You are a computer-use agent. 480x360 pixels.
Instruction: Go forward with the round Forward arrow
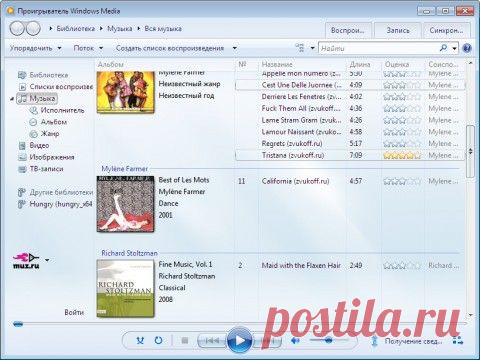[33, 29]
